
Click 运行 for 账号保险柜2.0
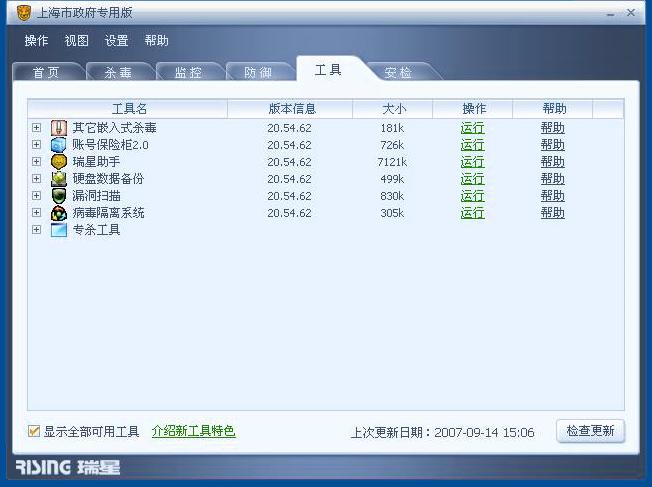[472, 145]
